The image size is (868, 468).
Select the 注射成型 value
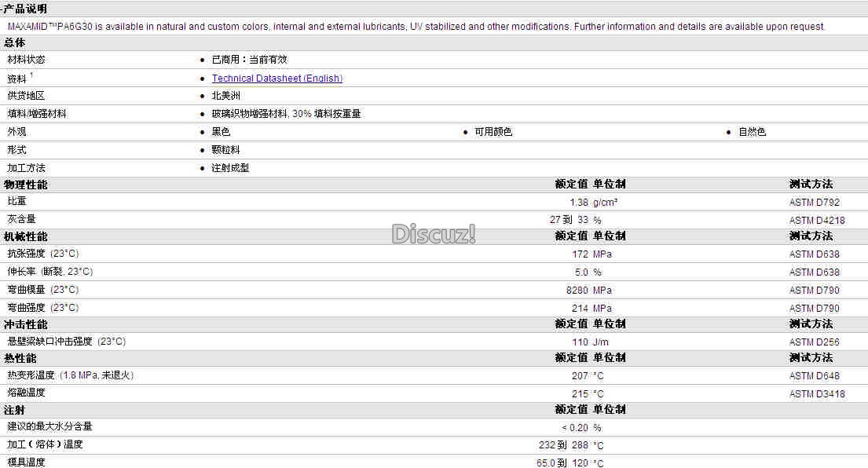pos(230,167)
